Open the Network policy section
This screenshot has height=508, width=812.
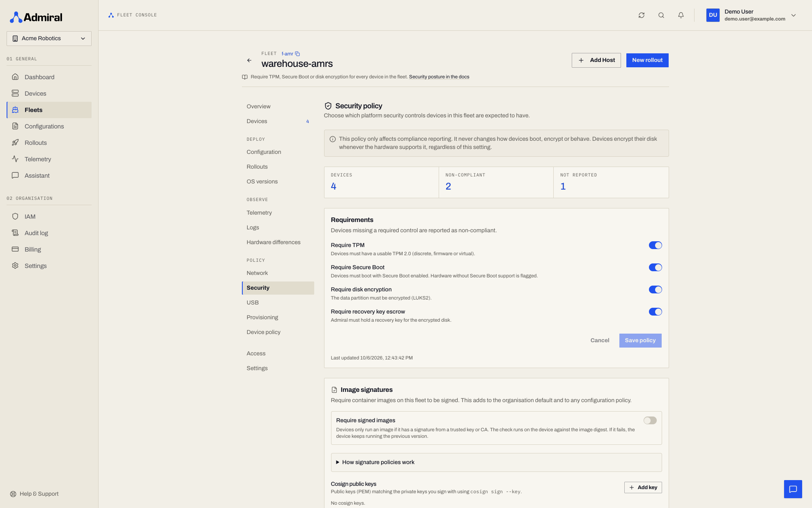pos(278,273)
